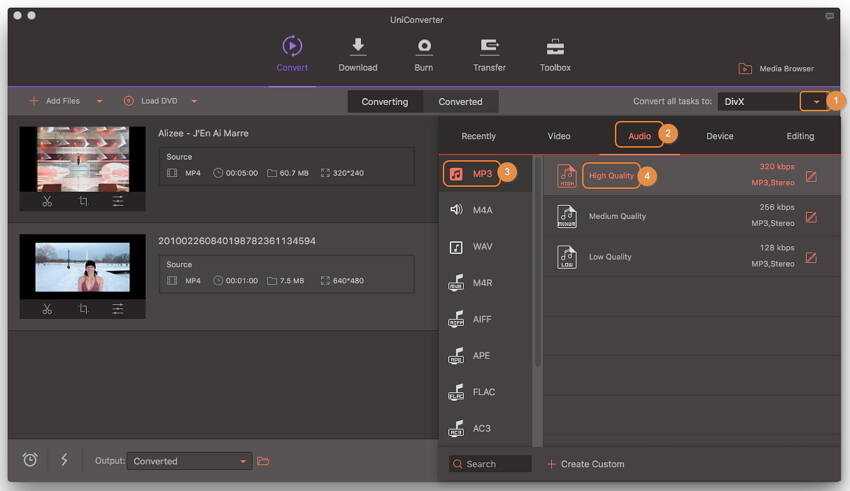Crop the second video
This screenshot has width=850, height=491.
click(x=83, y=309)
